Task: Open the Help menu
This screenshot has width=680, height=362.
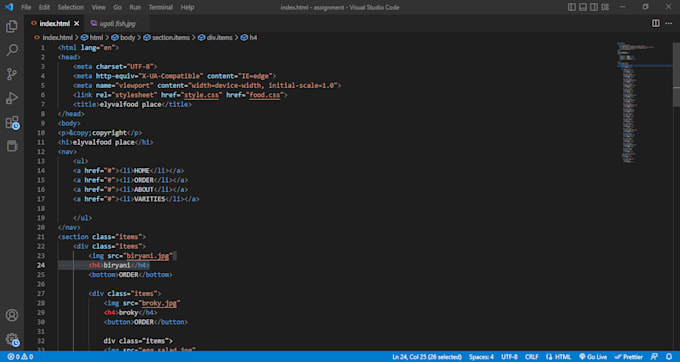Action: (187, 7)
